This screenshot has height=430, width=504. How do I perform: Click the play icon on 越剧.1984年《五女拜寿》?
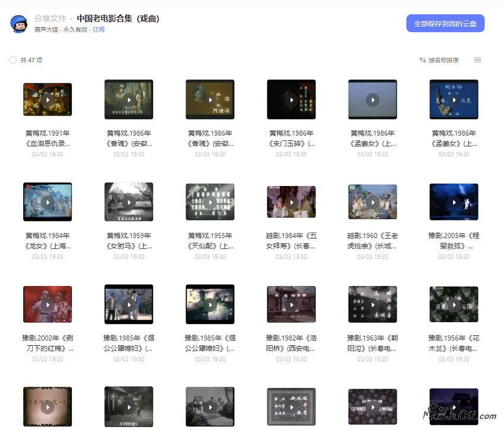pyautogui.click(x=291, y=201)
